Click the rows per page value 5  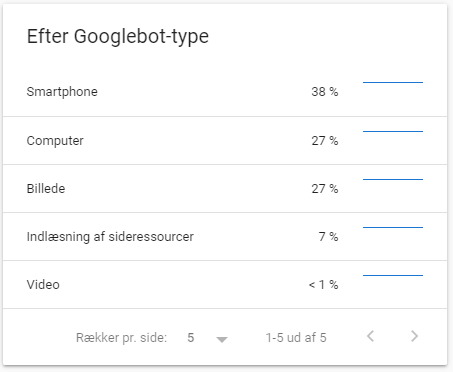click(191, 338)
